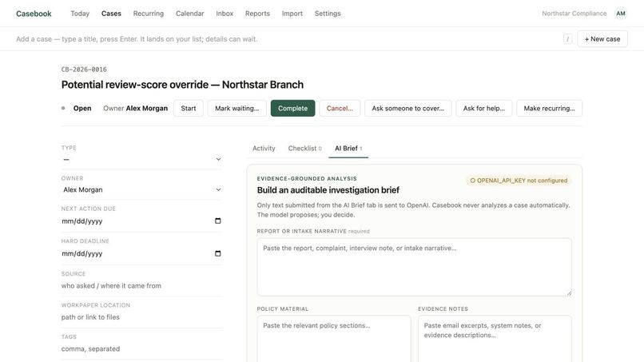The height and width of the screenshot is (362, 644).
Task: Click Make recurring... button
Action: (x=549, y=109)
